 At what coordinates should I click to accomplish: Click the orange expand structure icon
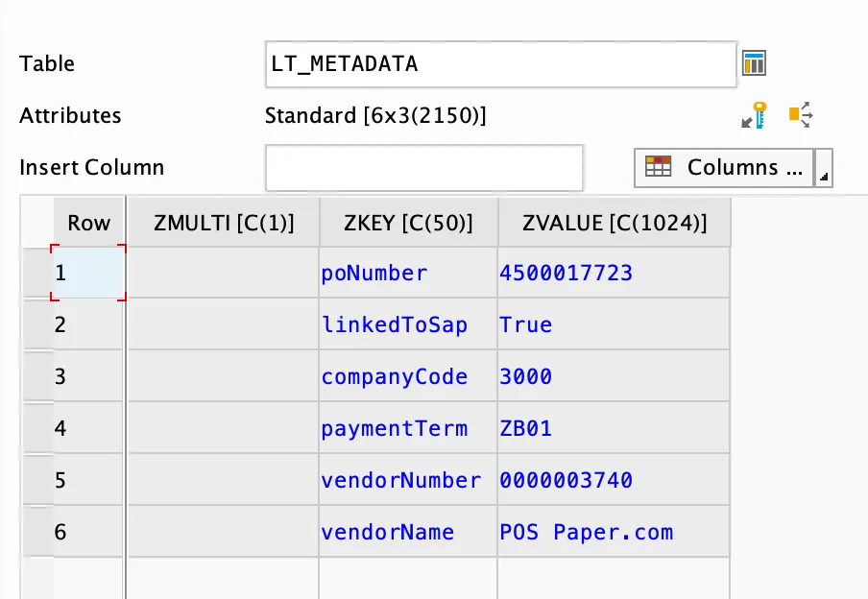pyautogui.click(x=801, y=114)
